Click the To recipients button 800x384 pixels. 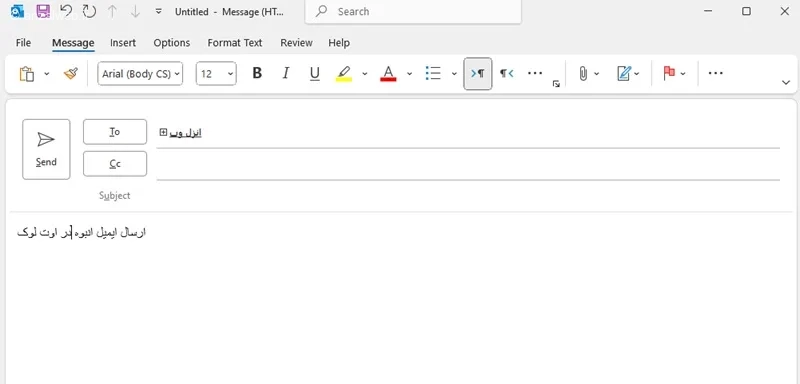pos(115,132)
